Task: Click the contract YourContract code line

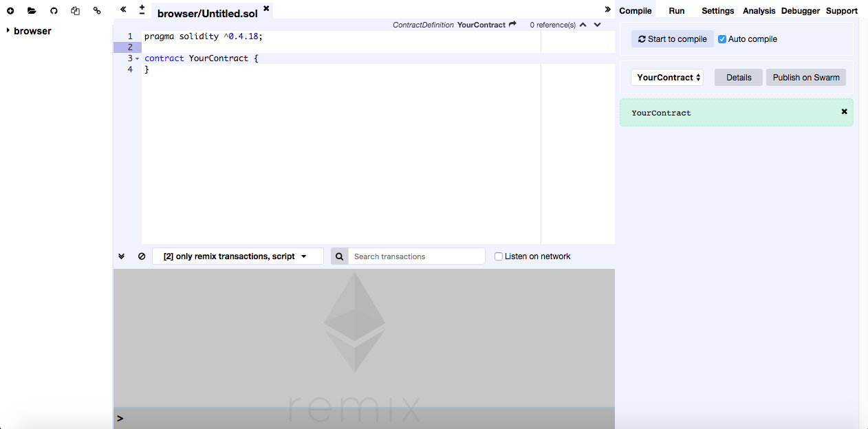Action: 202,58
